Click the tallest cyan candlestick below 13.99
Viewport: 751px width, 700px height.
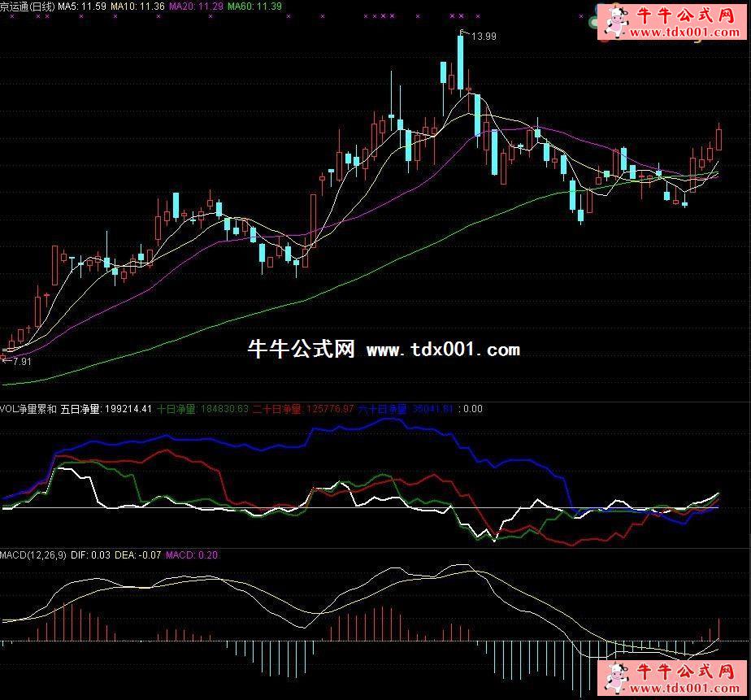click(x=460, y=63)
